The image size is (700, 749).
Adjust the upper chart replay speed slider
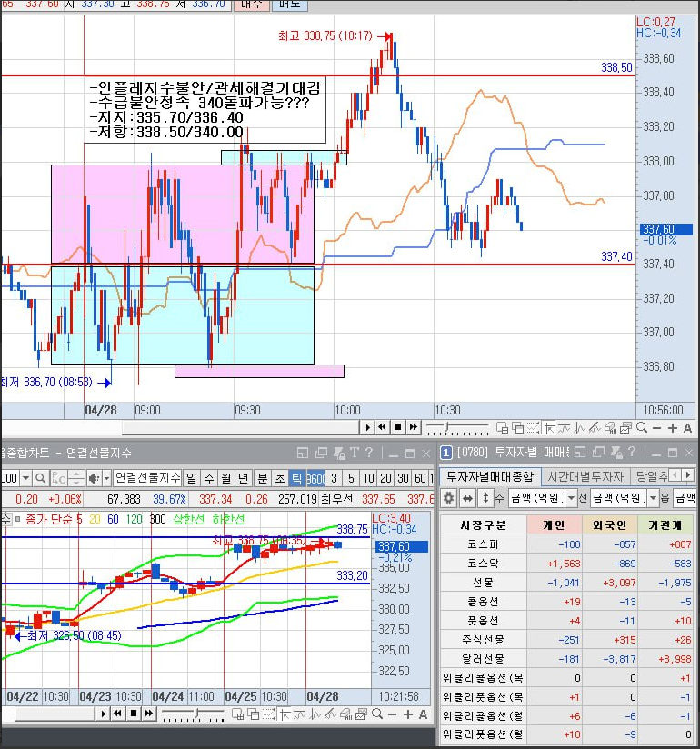point(457,427)
